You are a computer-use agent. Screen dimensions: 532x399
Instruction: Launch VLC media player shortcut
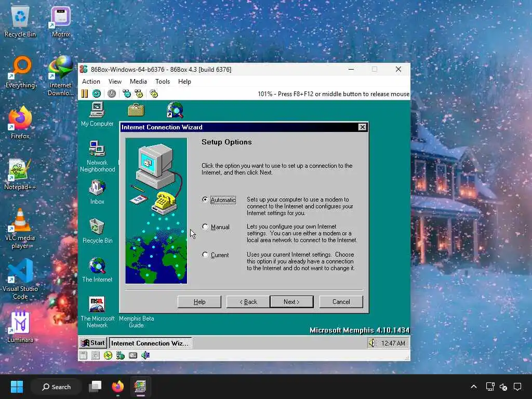(x=20, y=229)
